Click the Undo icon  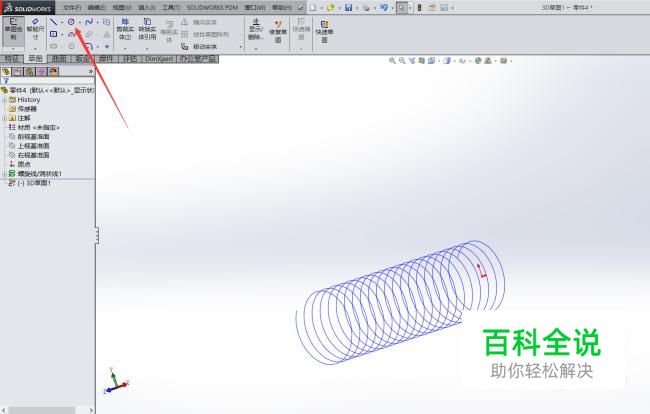[x=384, y=7]
